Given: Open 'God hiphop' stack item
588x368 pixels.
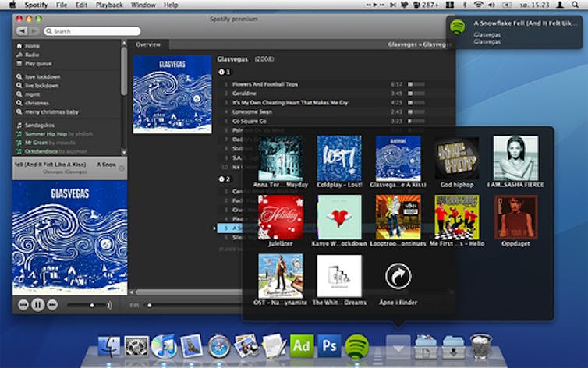Looking at the screenshot, I should point(457,162).
